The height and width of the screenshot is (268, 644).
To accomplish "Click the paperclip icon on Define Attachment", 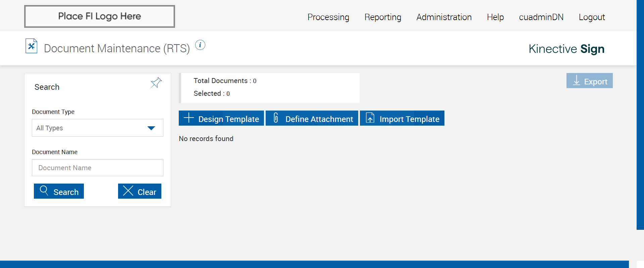I will click(x=276, y=118).
